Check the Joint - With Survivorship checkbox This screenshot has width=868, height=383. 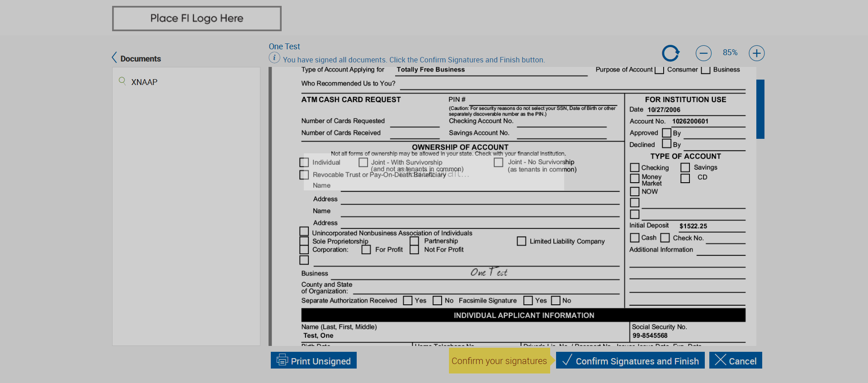tap(363, 162)
